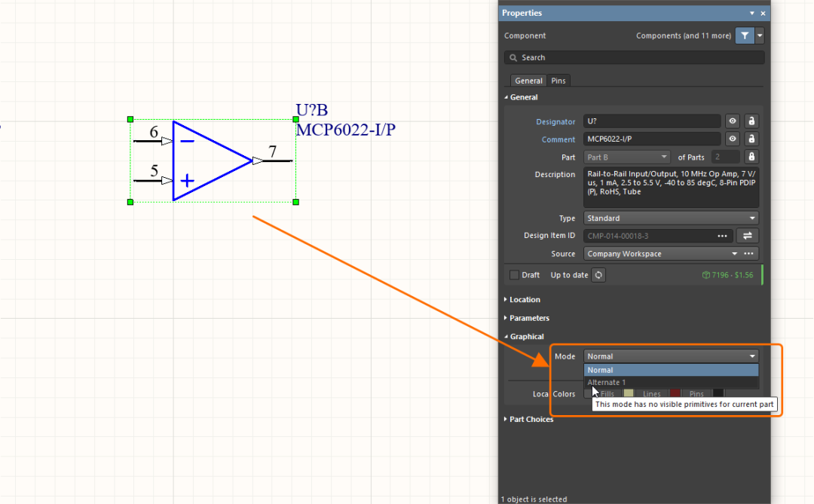Viewport: 814px width, 504px height.
Task: Click the Search field in Properties panel
Action: pos(635,57)
